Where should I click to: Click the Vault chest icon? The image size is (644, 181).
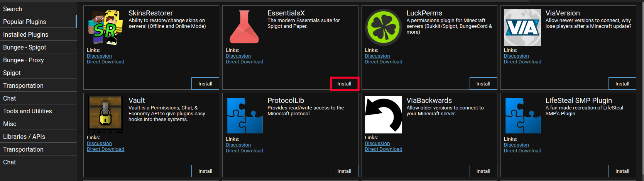[x=105, y=115]
